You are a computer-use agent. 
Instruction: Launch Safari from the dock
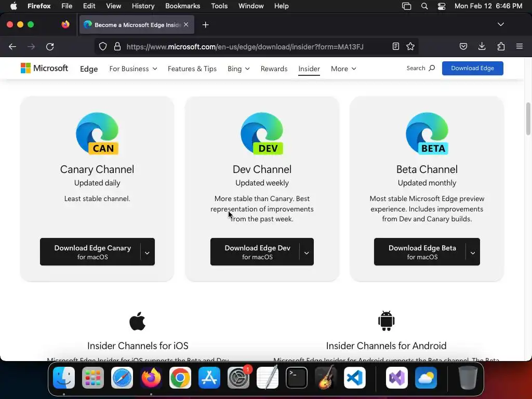click(x=122, y=378)
